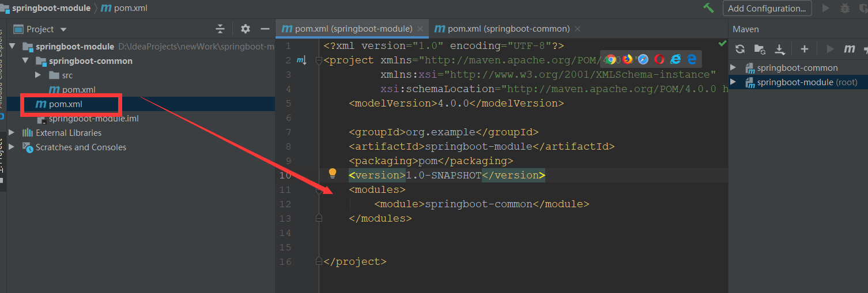
Task: Select springboot-module (root) in Maven panel
Action: pyautogui.click(x=807, y=82)
